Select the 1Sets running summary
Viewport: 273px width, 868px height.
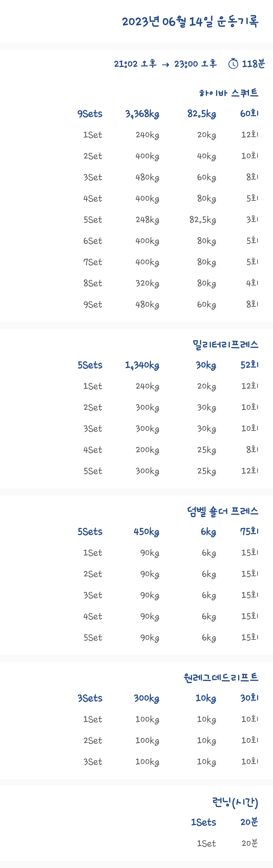(x=203, y=822)
